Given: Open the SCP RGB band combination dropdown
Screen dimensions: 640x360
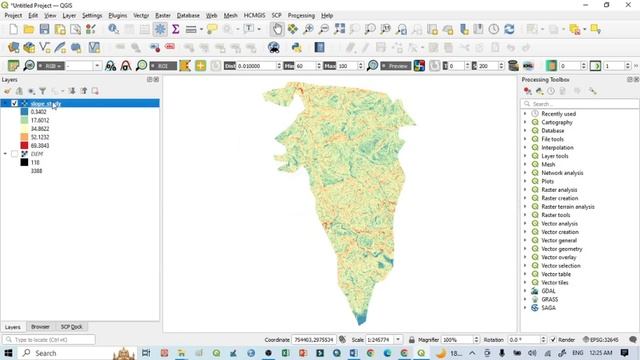Looking at the screenshot, I should tap(97, 66).
